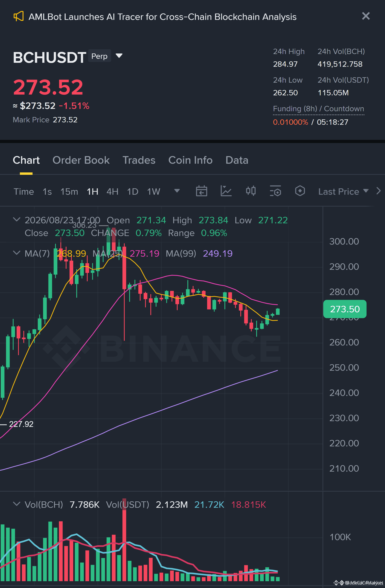Select the 1D interval
Screen dimensions: 385x588
(x=133, y=191)
